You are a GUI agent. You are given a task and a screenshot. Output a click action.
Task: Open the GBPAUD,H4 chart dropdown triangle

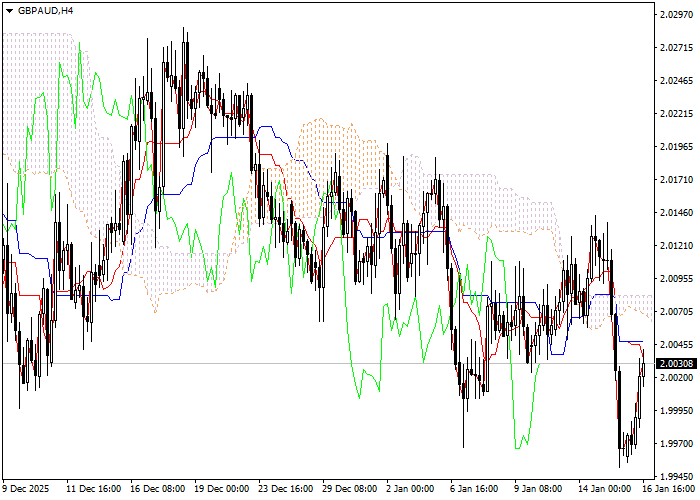pos(9,11)
